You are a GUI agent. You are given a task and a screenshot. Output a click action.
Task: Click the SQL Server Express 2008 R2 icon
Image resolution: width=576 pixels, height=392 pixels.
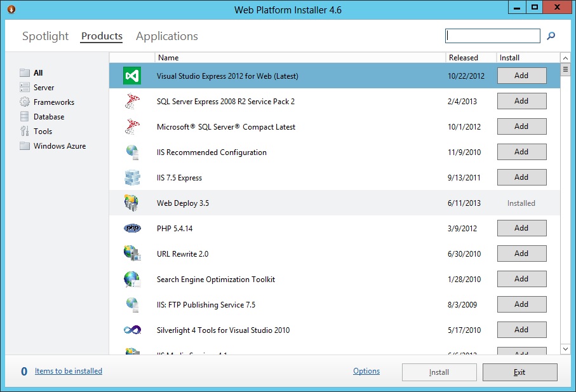pyautogui.click(x=132, y=101)
